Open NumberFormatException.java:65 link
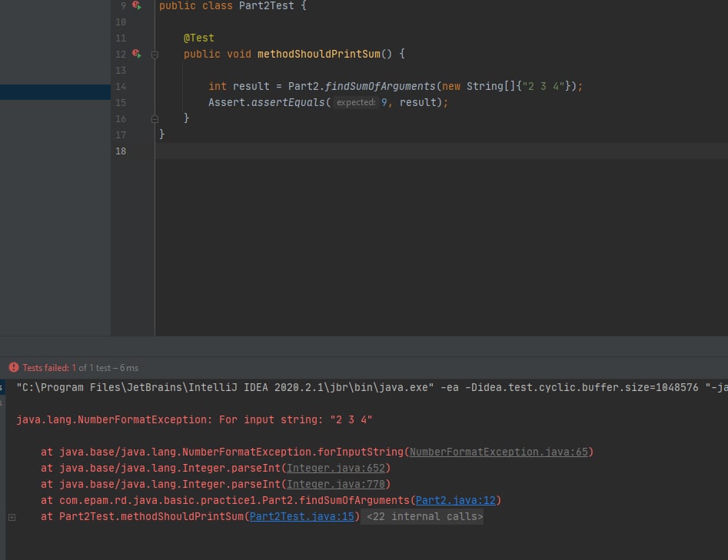 click(x=499, y=452)
